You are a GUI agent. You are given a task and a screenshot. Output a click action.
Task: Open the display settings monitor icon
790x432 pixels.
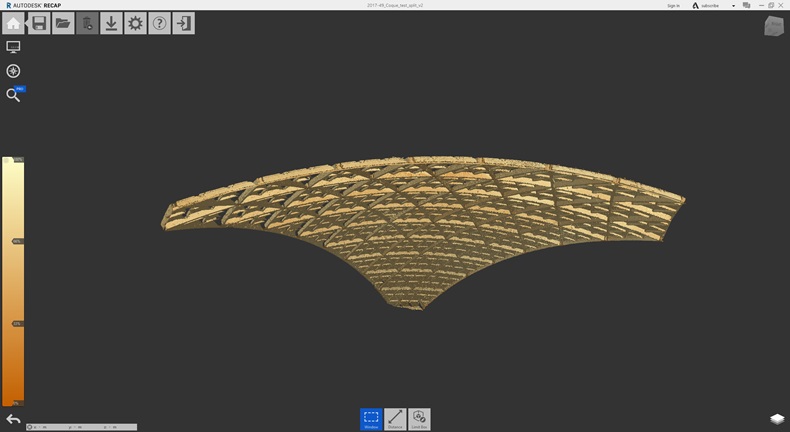coord(13,47)
